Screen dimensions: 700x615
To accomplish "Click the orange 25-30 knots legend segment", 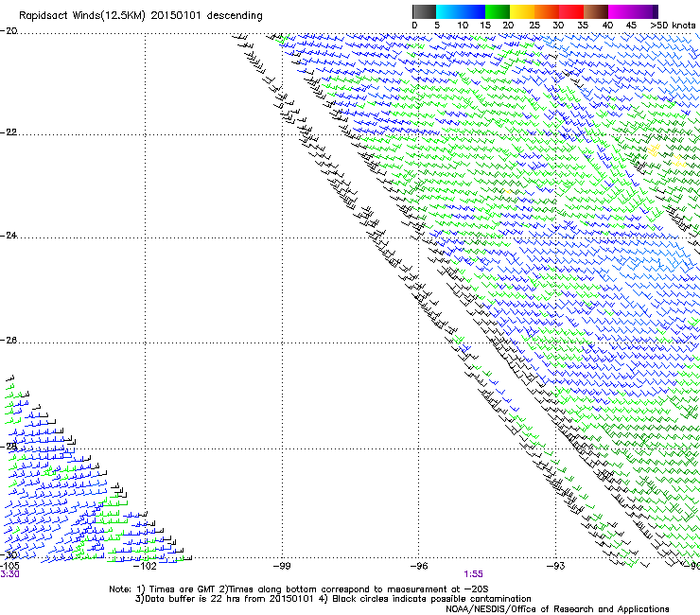I will (x=547, y=11).
